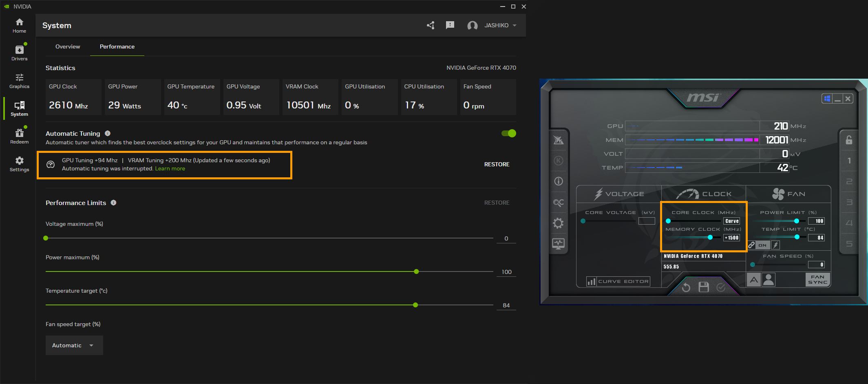Screen dimensions: 868x384
Task: Show Performance Limits info tooltip
Action: 114,203
